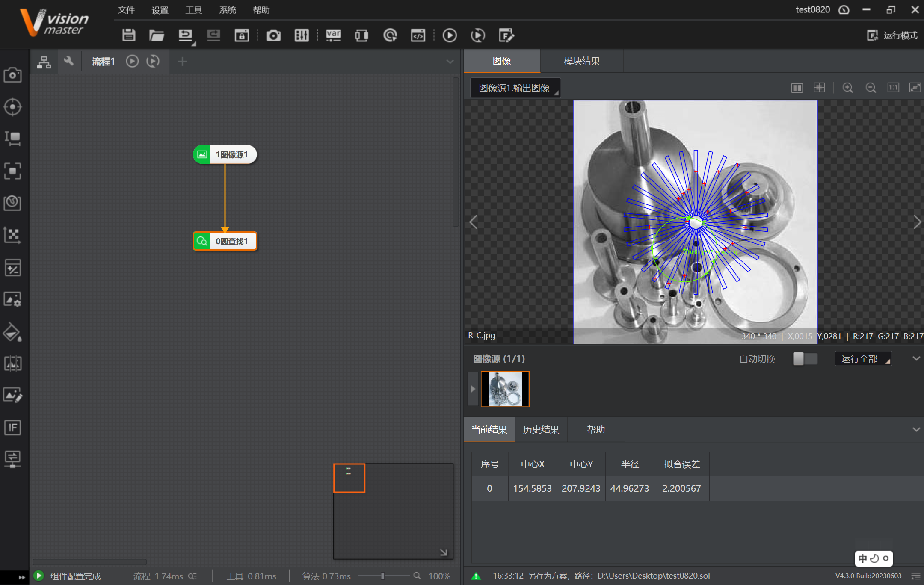The height and width of the screenshot is (585, 924).
Task: Open the results 帮助 tab
Action: pyautogui.click(x=596, y=429)
